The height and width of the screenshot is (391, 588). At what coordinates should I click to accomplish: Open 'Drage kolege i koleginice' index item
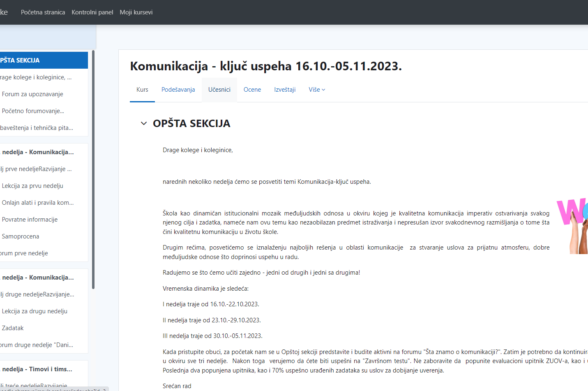coord(36,77)
